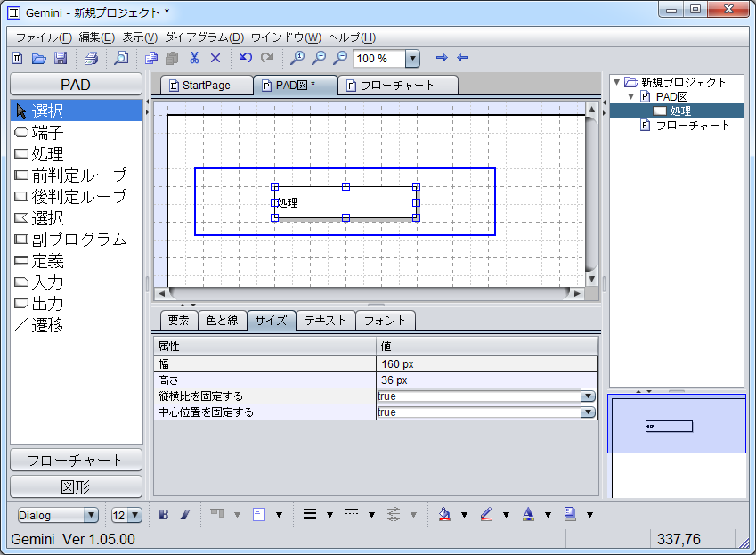This screenshot has height=555, width=756.
Task: Delete the selected element with the X icon
Action: point(215,58)
